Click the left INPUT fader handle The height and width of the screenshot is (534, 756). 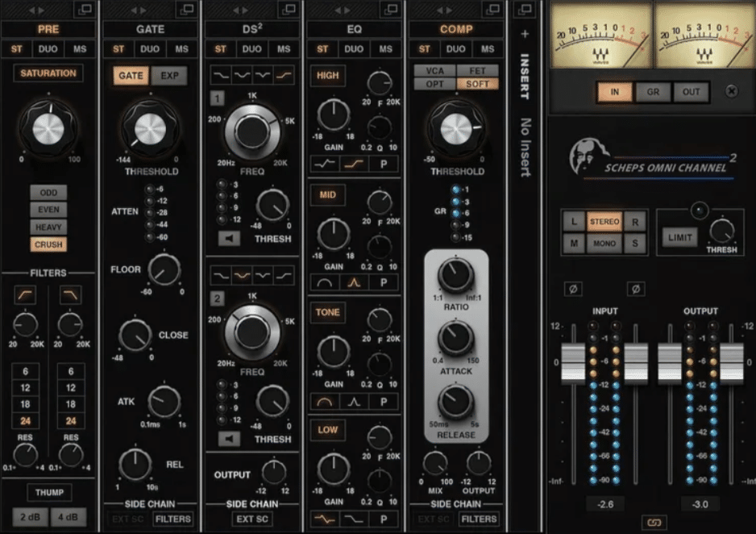(573, 363)
